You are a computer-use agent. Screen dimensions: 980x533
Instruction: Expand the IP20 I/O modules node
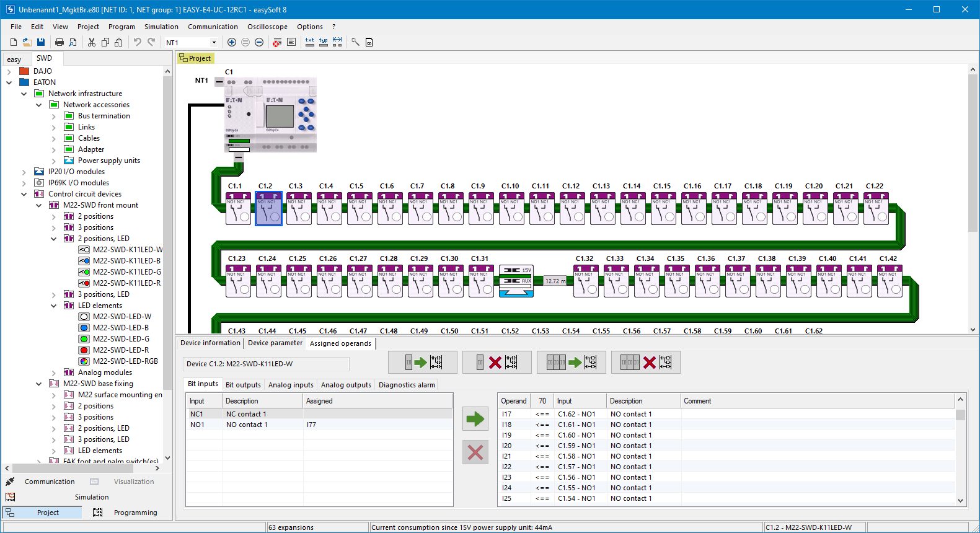point(24,172)
